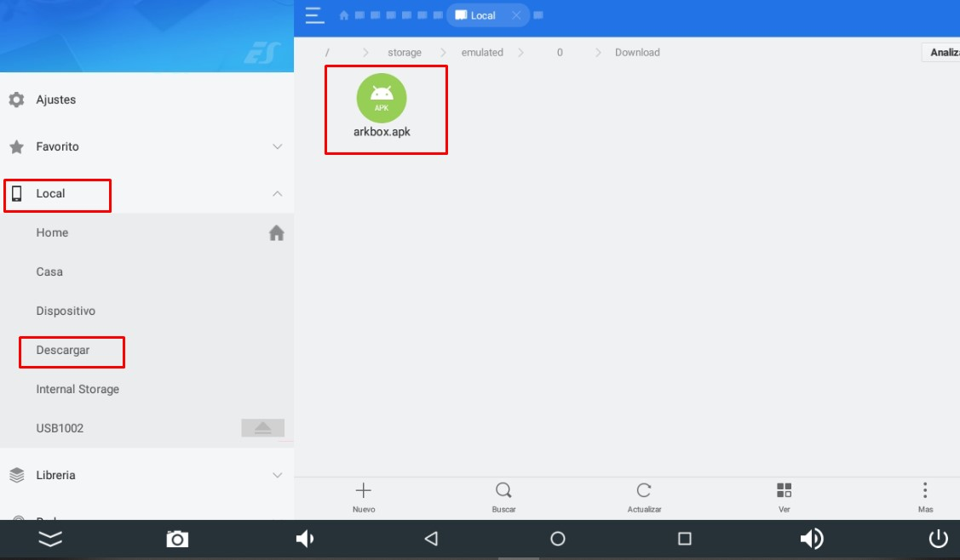The image size is (960, 560).
Task: Select Internal Storage in the sidebar
Action: tap(78, 390)
